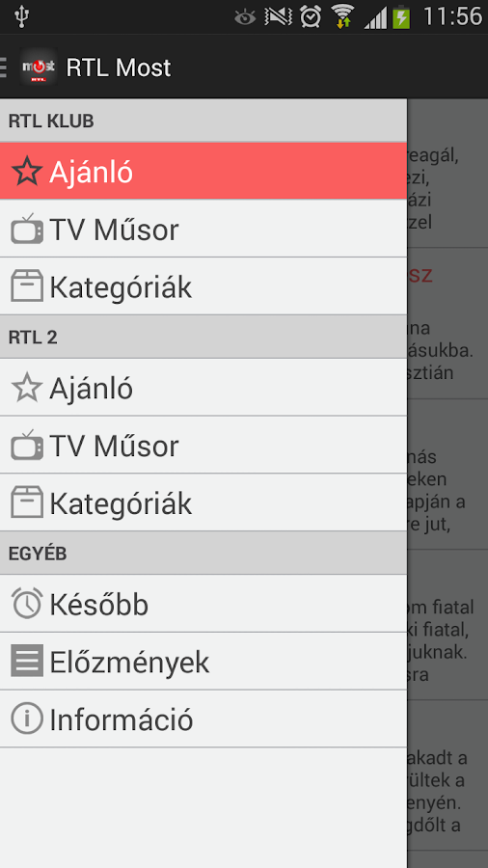Screen dimensions: 488x868
Task: Choose Ajánló under the RTL 2 header
Action: 203,388
